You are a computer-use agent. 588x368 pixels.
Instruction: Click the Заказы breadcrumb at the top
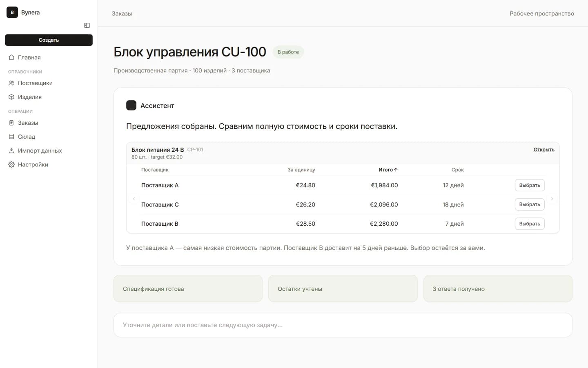pyautogui.click(x=122, y=13)
